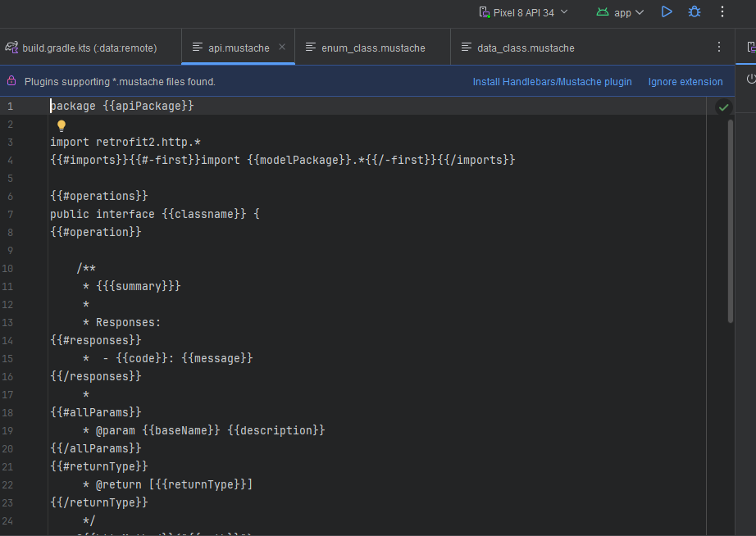Click 'package {{apiPackage}}' on line 1

click(121, 106)
